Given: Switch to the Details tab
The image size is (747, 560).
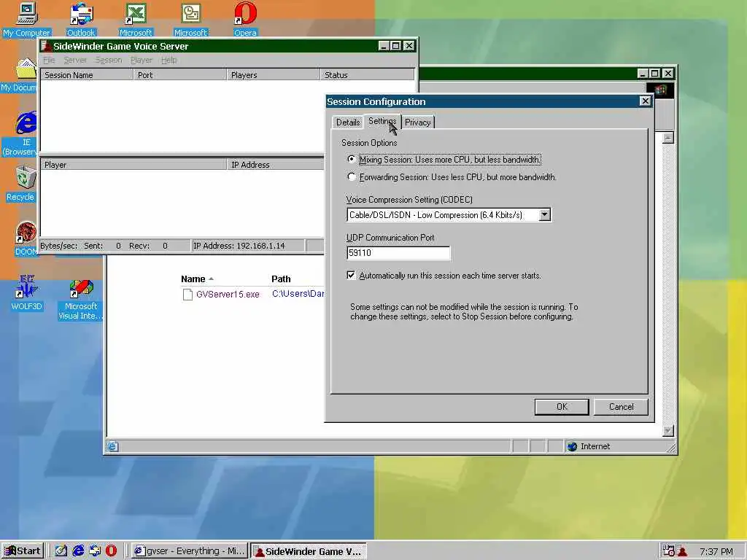Looking at the screenshot, I should (348, 122).
